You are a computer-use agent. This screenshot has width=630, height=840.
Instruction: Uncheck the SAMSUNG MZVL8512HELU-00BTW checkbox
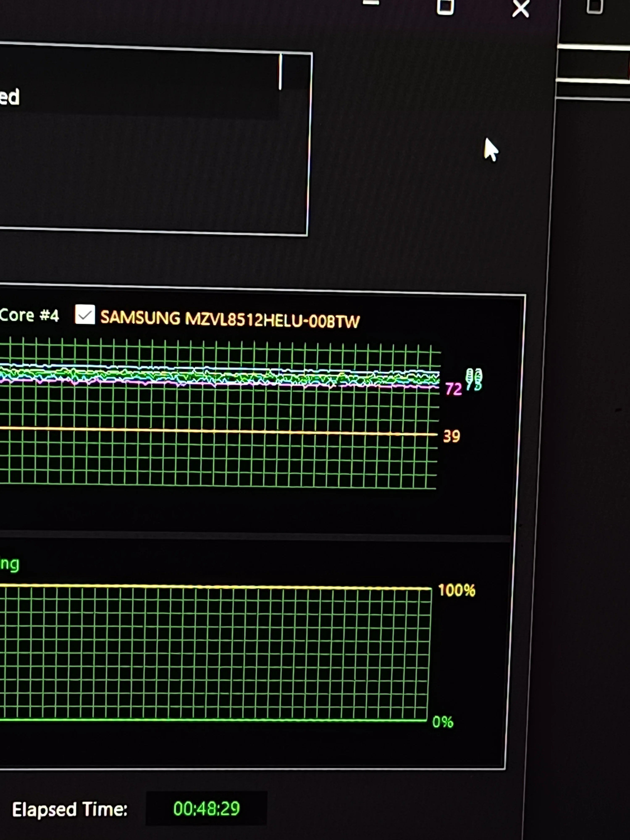tap(85, 314)
